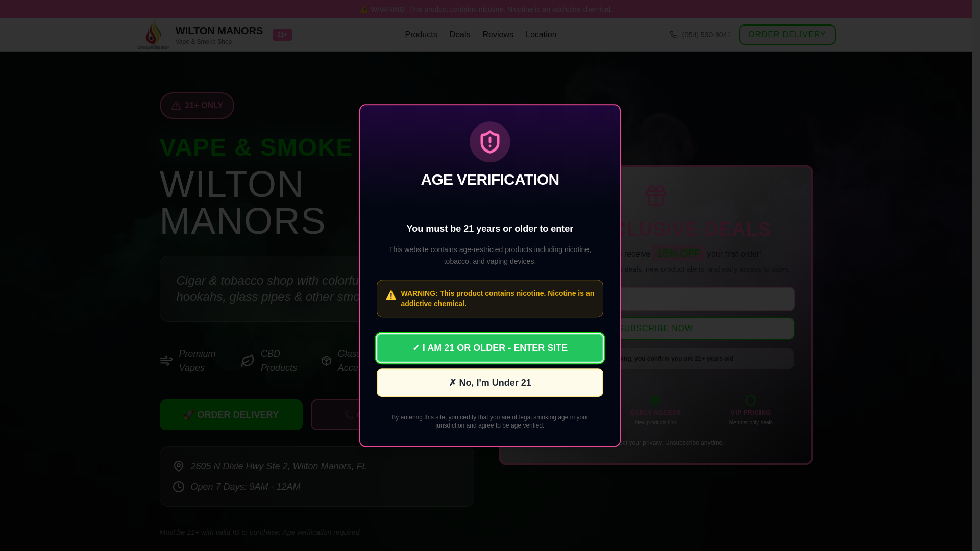The width and height of the screenshot is (980, 551).
Task: Click the 'By entering this site' disclaimer
Action: (x=490, y=421)
